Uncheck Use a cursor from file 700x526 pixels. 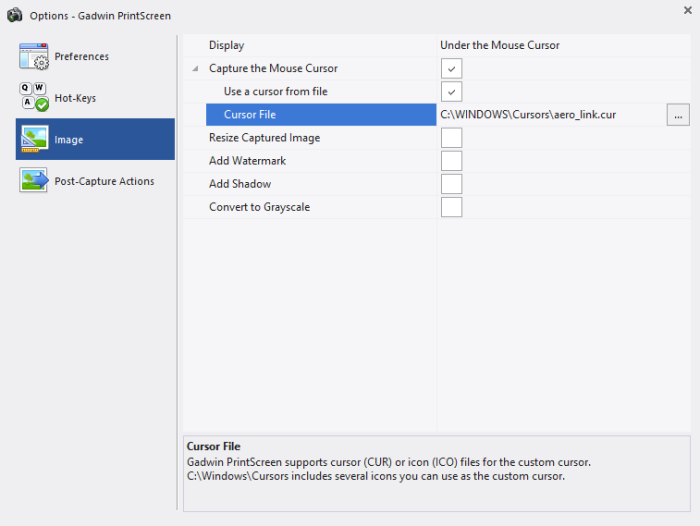tap(451, 92)
